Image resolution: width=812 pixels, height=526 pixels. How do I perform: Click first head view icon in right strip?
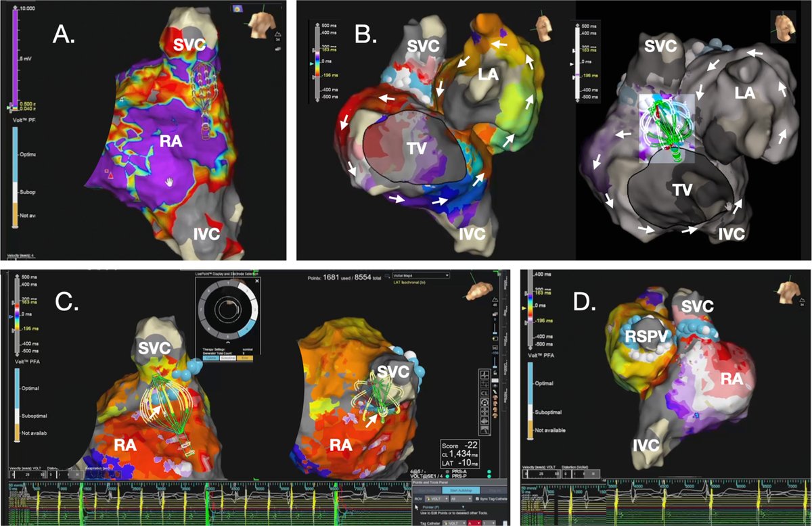tap(495, 398)
